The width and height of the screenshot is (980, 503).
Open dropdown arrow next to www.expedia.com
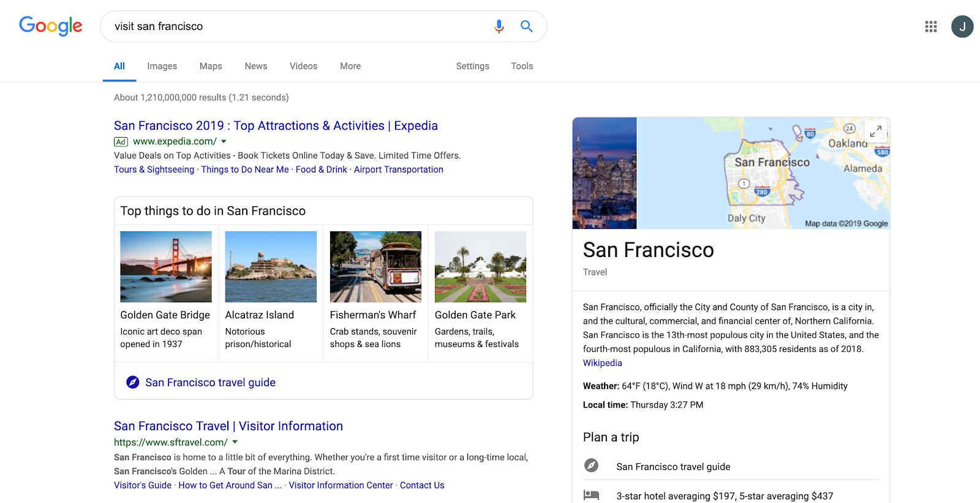(x=224, y=141)
